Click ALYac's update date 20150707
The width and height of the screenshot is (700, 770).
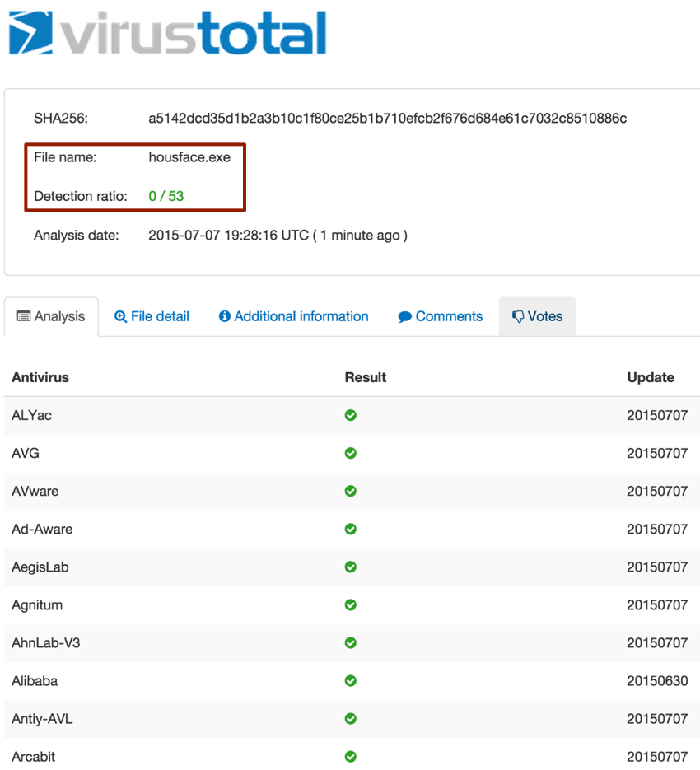657,415
